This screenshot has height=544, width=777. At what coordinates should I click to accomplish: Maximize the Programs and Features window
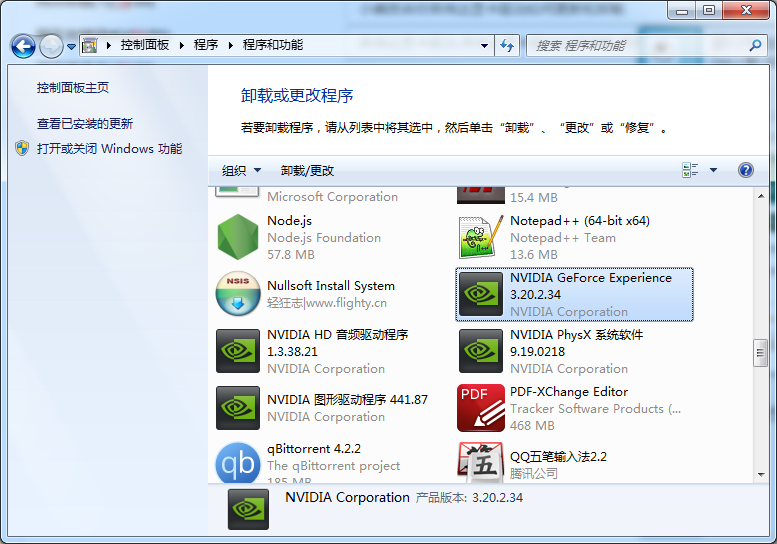pyautogui.click(x=709, y=10)
